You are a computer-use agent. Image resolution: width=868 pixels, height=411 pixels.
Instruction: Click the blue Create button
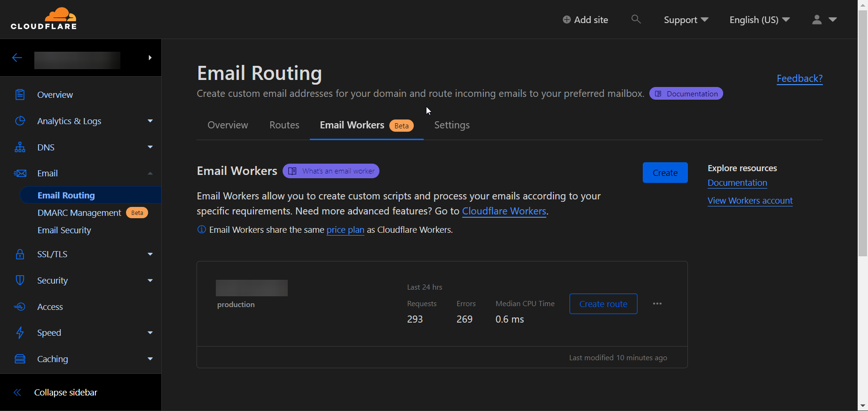point(665,173)
